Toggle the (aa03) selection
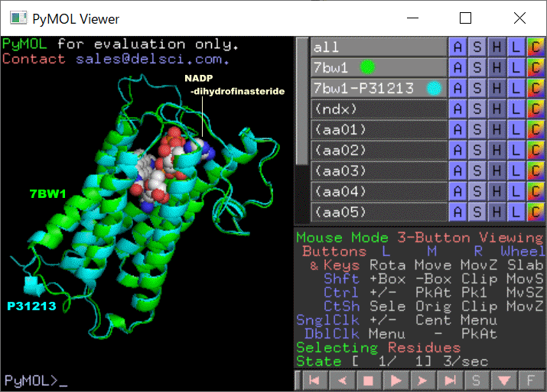 point(379,170)
